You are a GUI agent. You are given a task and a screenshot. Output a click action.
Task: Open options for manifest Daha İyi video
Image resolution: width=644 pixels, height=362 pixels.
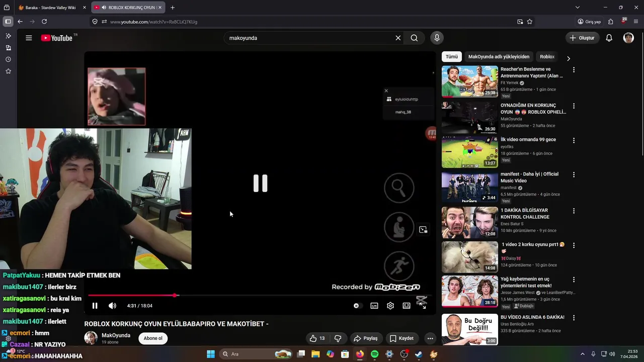(x=574, y=174)
